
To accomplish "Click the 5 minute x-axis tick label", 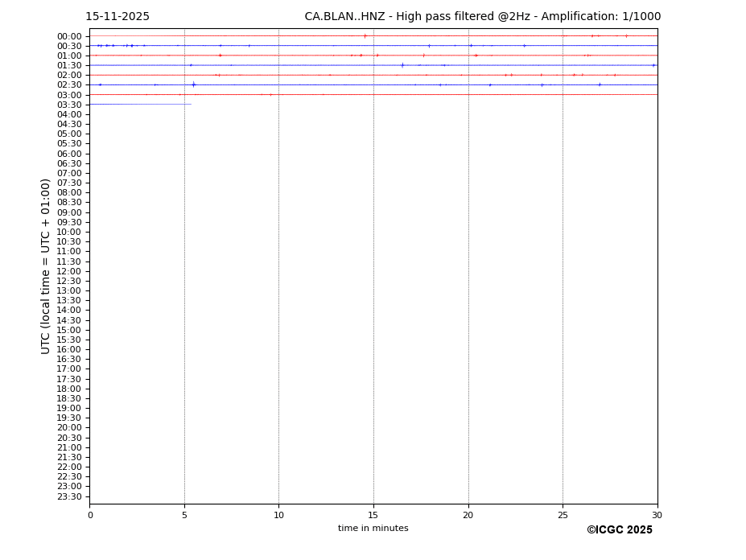I will (184, 515).
